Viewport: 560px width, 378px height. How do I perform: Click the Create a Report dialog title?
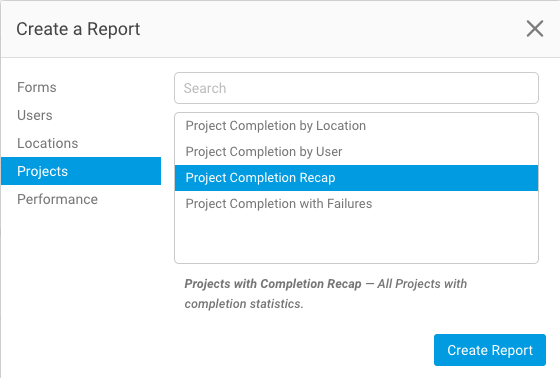(x=78, y=29)
